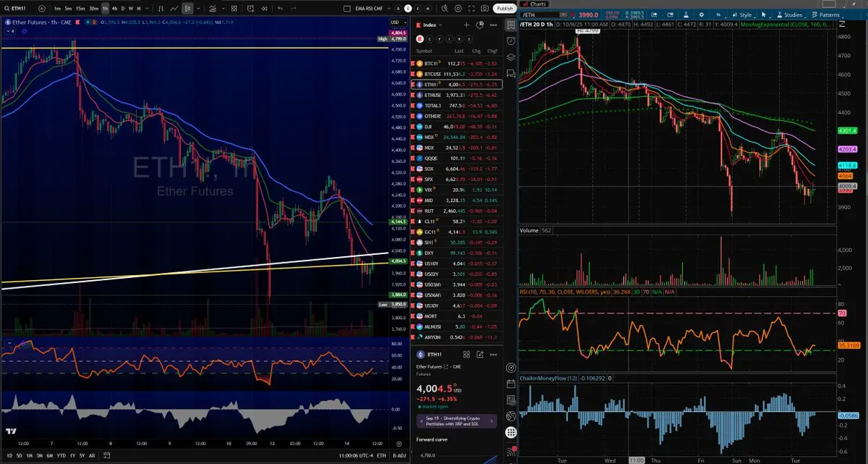The height and width of the screenshot is (464, 868).
Task: Open TradingView chart settings gear
Action: coord(458,9)
